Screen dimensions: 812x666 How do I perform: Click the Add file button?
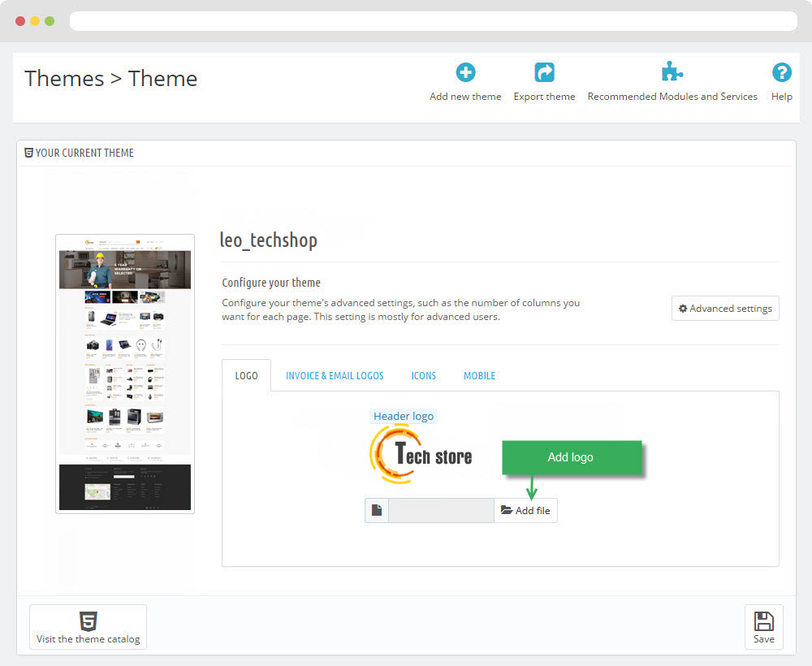coord(525,510)
